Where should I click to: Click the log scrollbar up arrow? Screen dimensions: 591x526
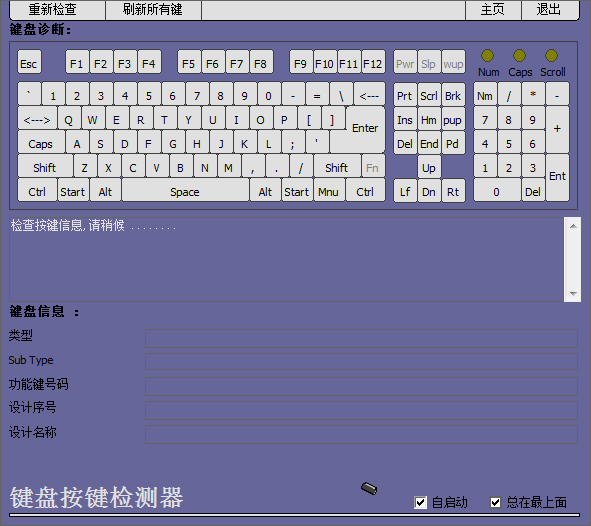tap(573, 226)
